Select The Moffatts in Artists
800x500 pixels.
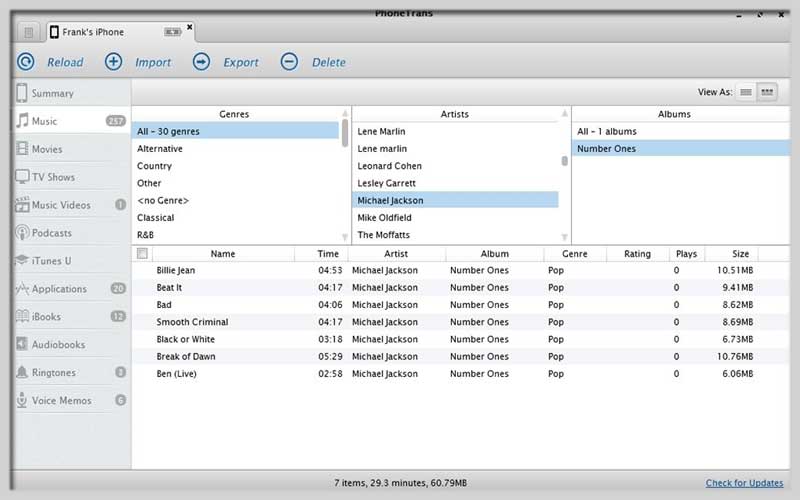pos(455,235)
